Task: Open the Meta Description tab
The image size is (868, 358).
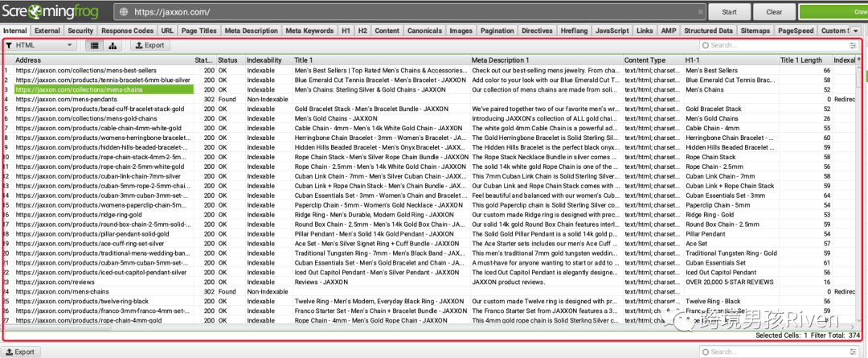Action: point(252,31)
